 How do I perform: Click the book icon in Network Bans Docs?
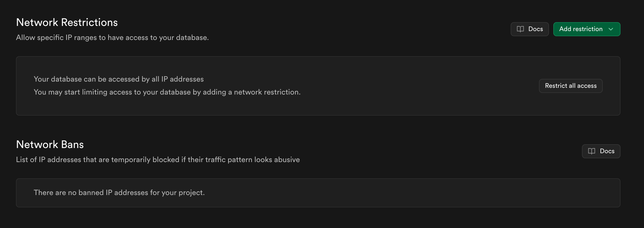pos(592,151)
